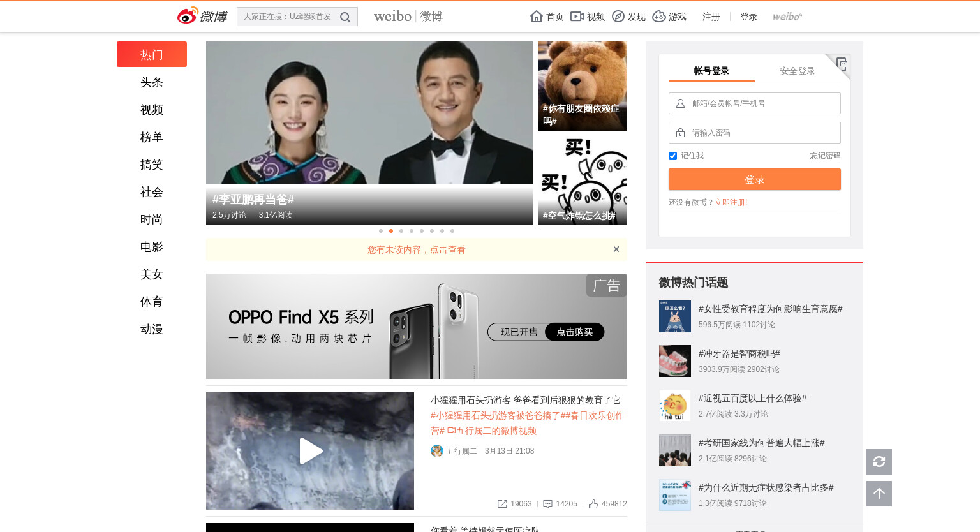This screenshot has width=980, height=532.
Task: Play the gorilla video
Action: pyautogui.click(x=310, y=451)
